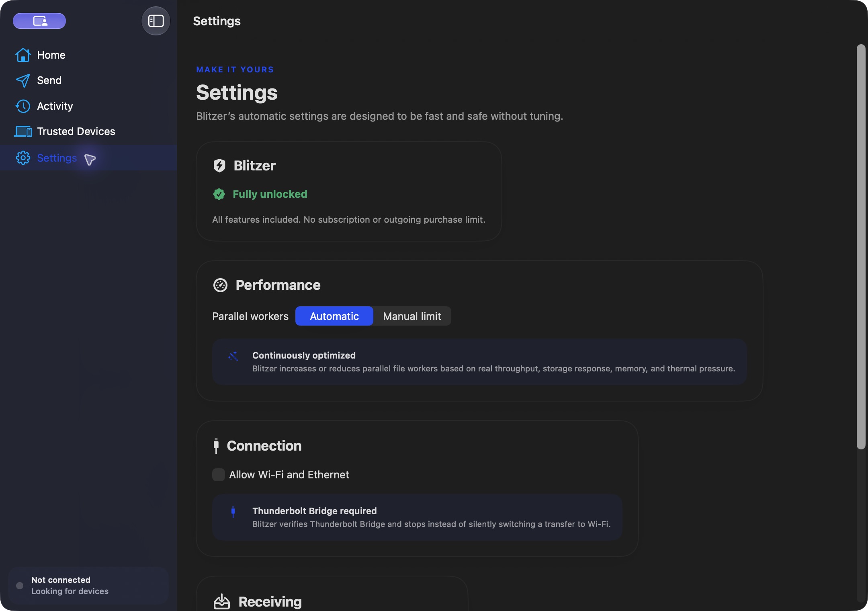868x611 pixels.
Task: Click the green Fully unlocked checkmark badge
Action: pyautogui.click(x=219, y=194)
